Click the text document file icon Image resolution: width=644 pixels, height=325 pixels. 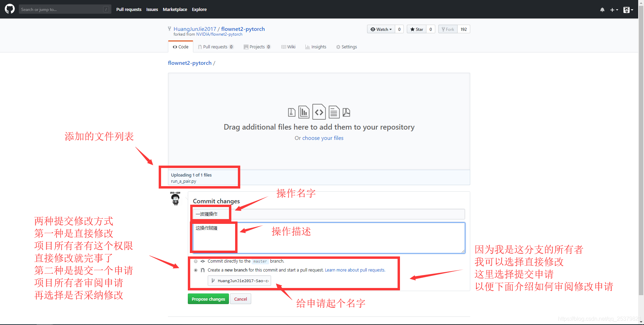click(334, 112)
